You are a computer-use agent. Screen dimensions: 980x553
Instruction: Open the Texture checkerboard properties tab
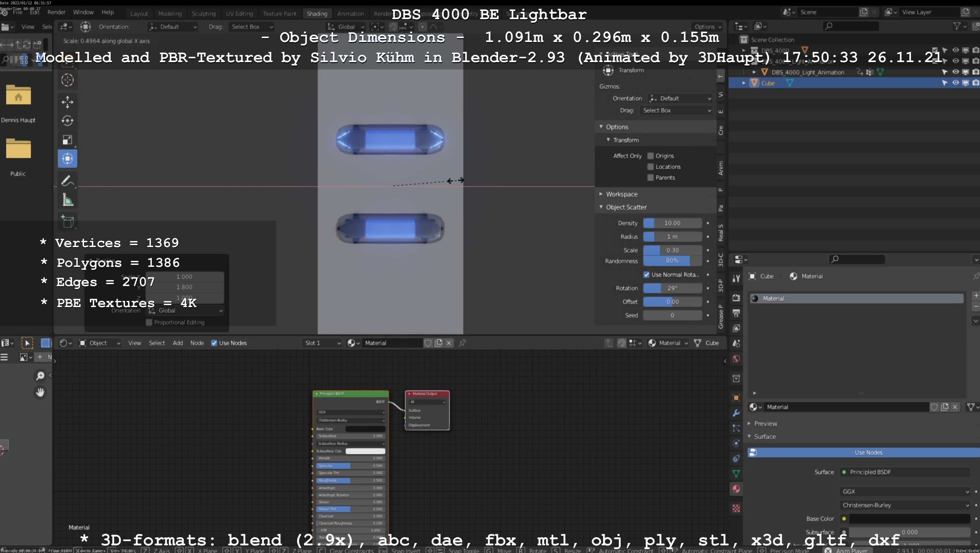pos(736,509)
